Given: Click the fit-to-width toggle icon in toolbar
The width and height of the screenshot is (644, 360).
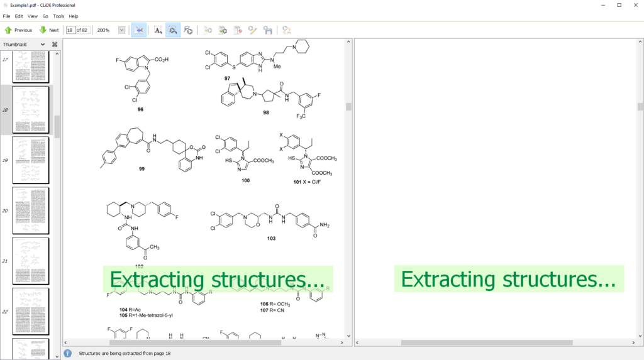Looking at the screenshot, I should [139, 30].
